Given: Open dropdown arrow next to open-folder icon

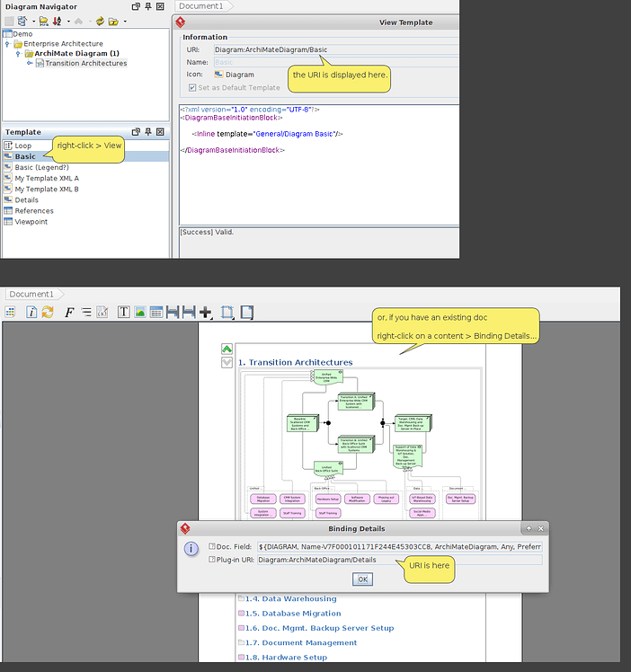Looking at the screenshot, I should [125, 22].
